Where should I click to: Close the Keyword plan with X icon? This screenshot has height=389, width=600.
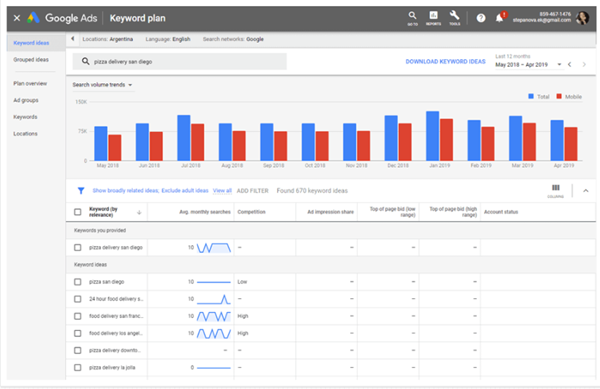coord(17,18)
